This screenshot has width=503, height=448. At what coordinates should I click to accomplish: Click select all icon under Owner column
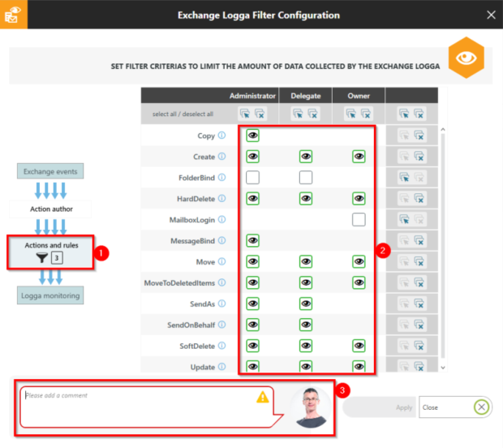click(351, 114)
